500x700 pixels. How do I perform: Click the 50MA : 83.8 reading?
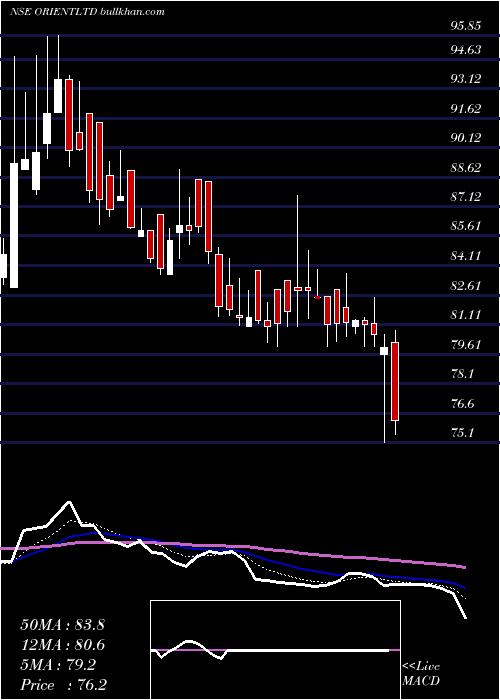[62, 625]
